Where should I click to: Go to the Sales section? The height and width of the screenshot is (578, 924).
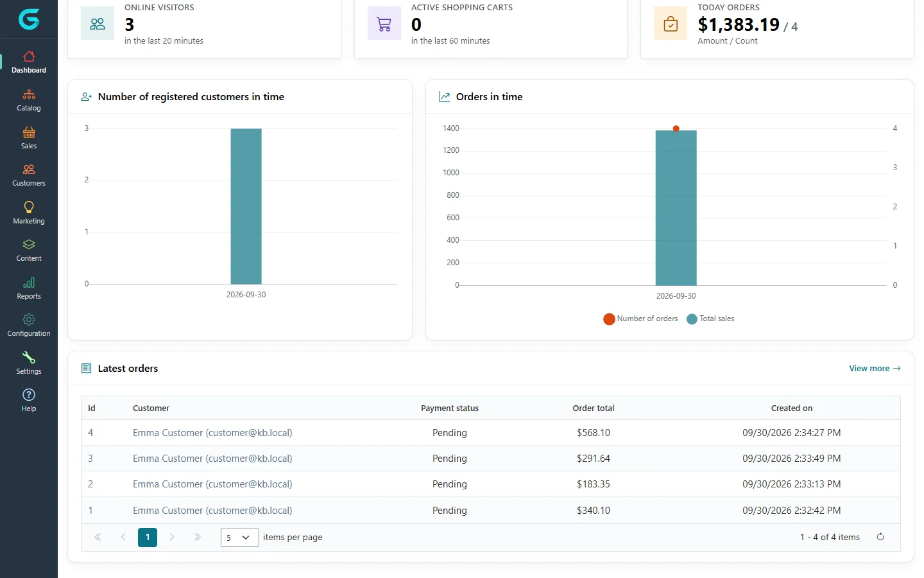pyautogui.click(x=29, y=138)
